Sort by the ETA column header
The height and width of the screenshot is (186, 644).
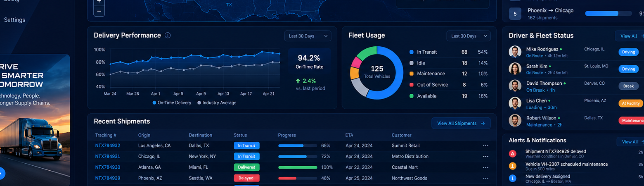(349, 135)
